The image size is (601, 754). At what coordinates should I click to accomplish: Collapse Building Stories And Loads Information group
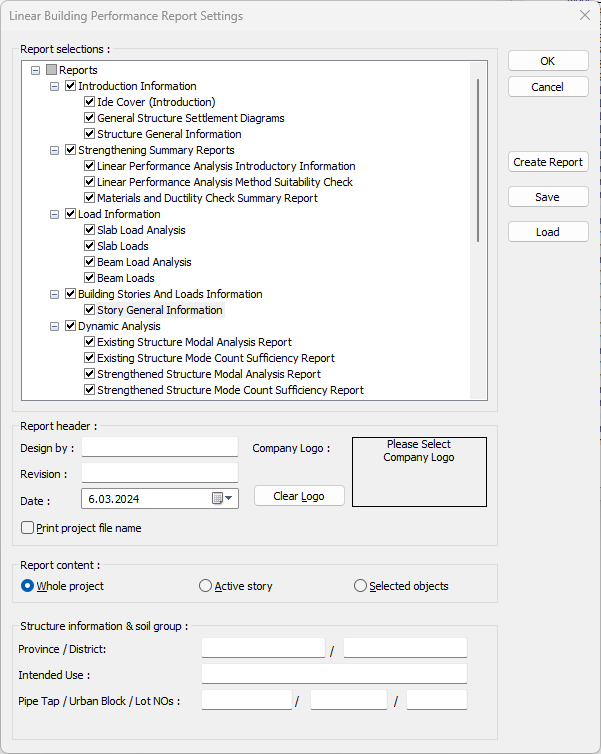pos(55,294)
